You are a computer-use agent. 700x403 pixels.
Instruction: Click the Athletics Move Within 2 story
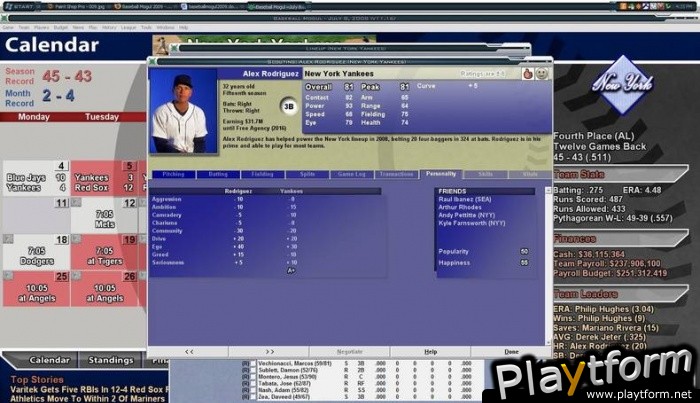tap(88, 399)
